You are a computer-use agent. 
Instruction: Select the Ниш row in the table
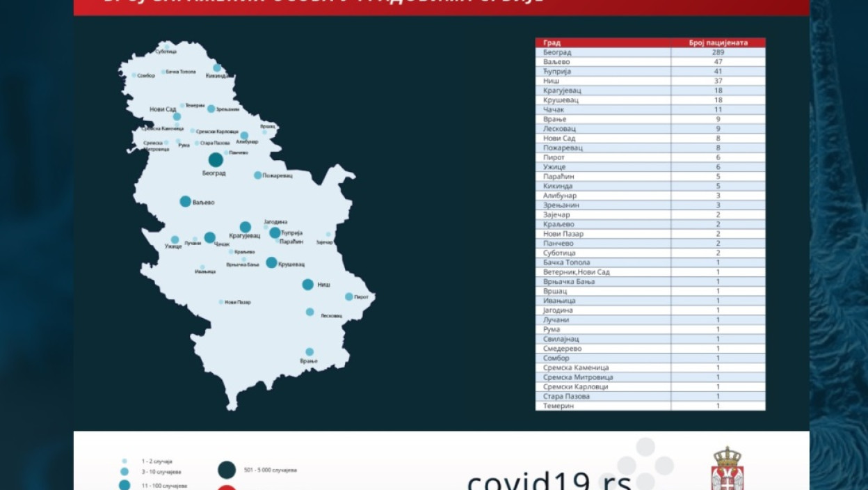pos(650,81)
